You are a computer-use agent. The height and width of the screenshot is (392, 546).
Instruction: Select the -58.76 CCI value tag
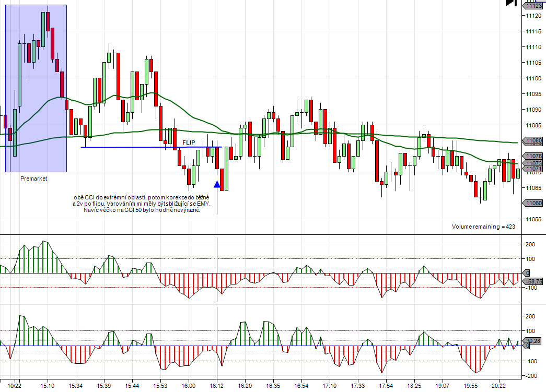pyautogui.click(x=533, y=281)
